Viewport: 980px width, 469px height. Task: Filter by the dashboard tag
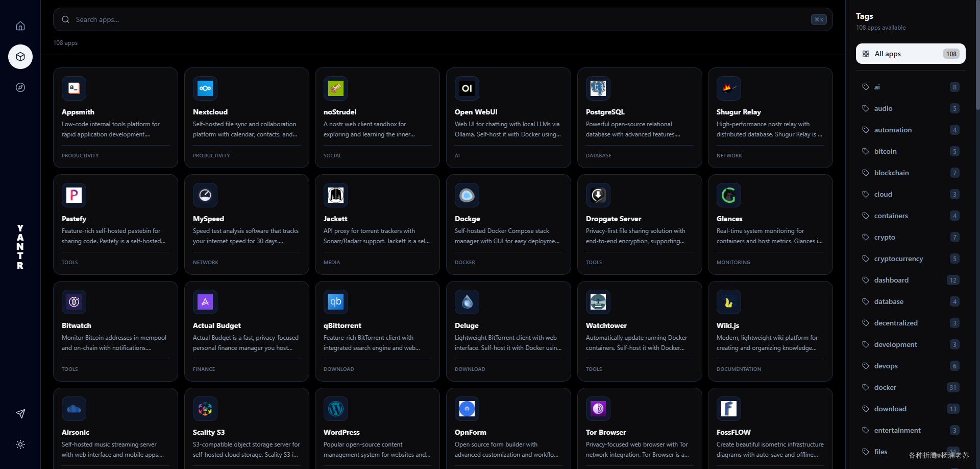tap(911, 280)
